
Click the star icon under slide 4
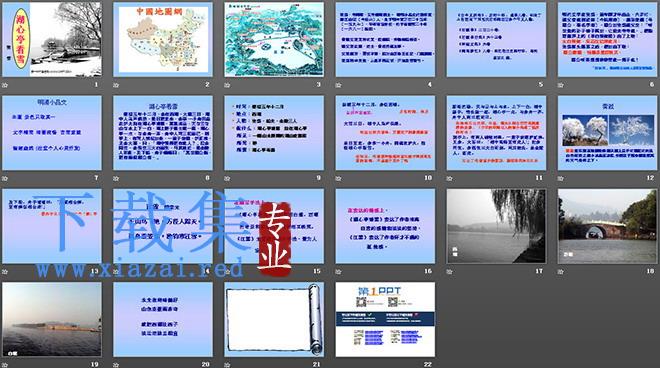(x=338, y=85)
